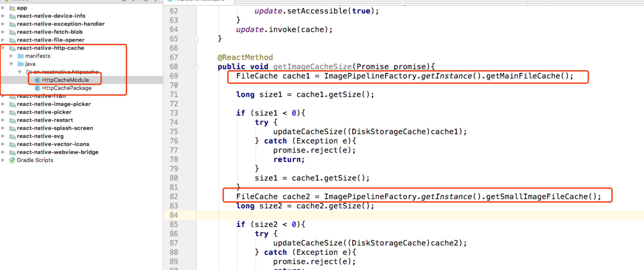Click the @ReactMethod annotation text
This screenshot has height=270, width=644.
pos(245,57)
